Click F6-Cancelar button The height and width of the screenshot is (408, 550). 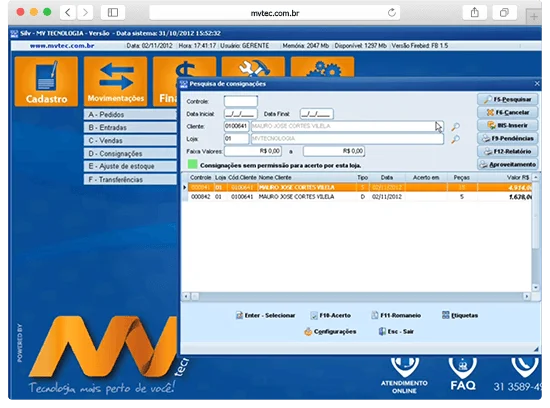tap(508, 113)
